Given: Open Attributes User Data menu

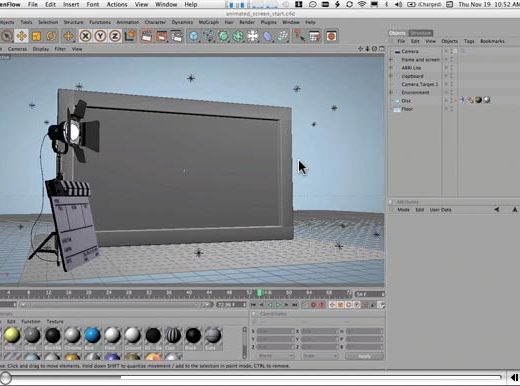Looking at the screenshot, I should tap(440, 210).
